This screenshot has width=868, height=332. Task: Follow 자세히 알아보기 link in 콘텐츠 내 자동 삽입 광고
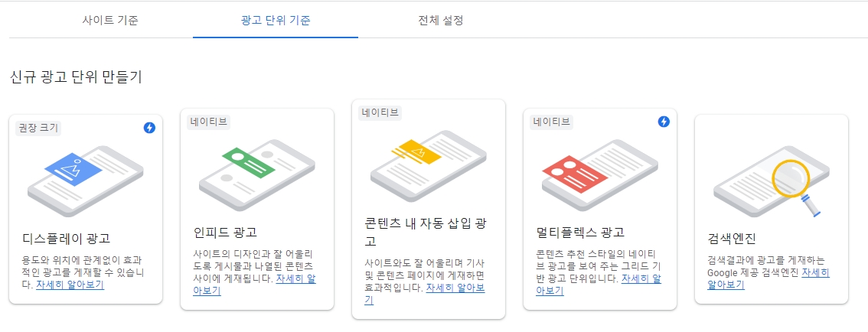click(425, 295)
